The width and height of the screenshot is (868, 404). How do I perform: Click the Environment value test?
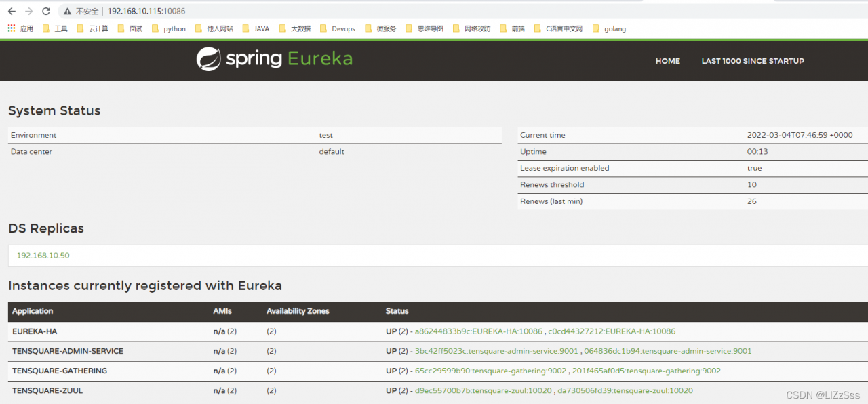[x=326, y=135]
